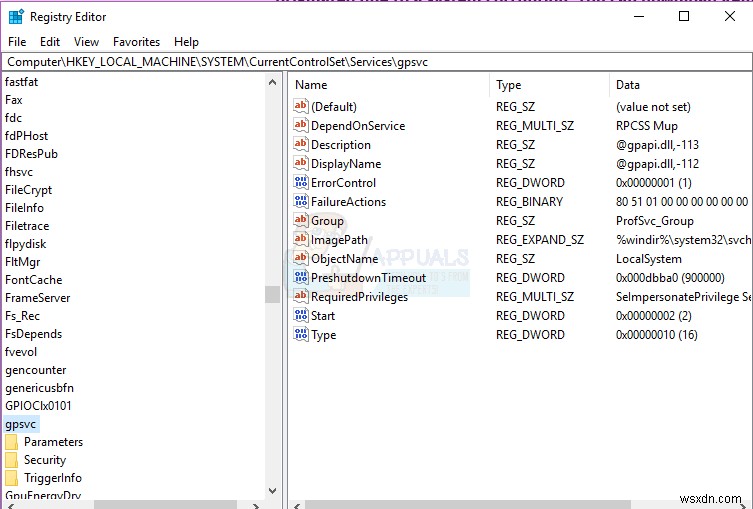Viewport: 753px width, 509px height.
Task: Select the FileCrypt registry key
Action: [28, 190]
